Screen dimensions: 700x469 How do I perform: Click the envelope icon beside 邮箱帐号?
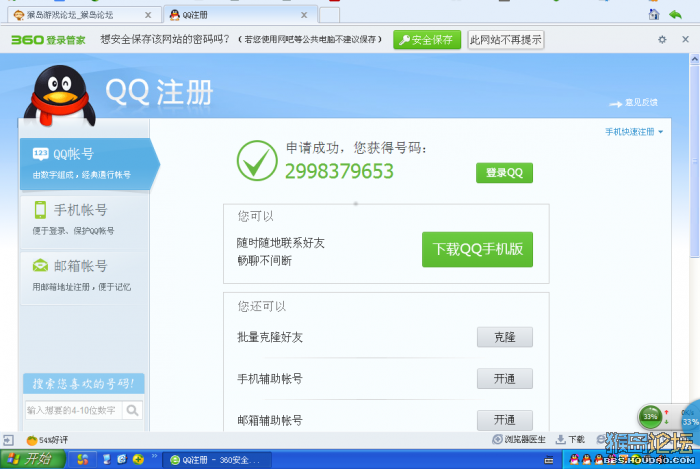pyautogui.click(x=40, y=266)
